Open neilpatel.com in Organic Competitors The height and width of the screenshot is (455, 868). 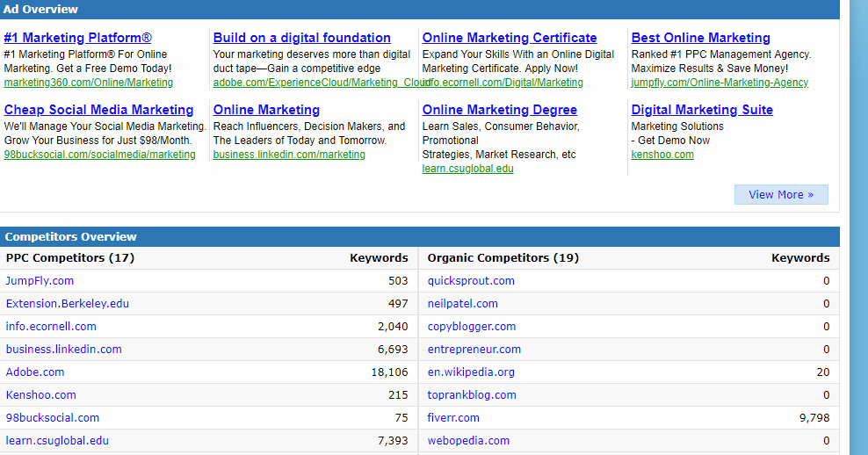[x=462, y=304]
